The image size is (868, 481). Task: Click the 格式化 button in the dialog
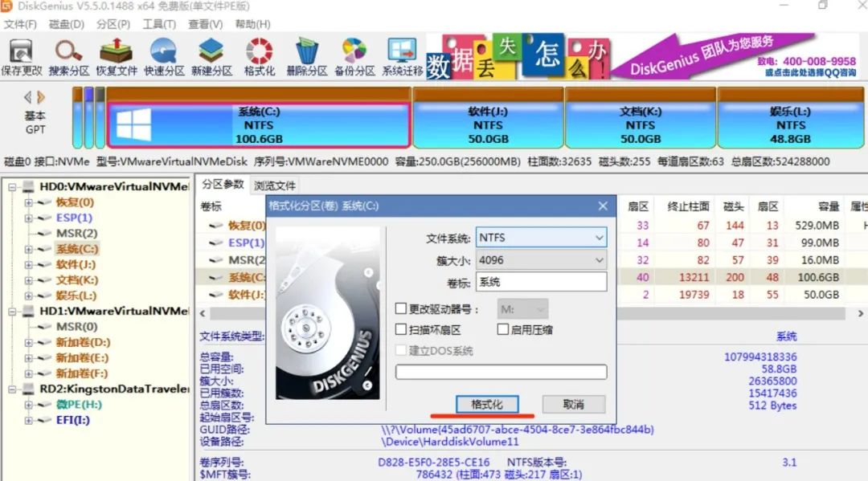click(487, 404)
